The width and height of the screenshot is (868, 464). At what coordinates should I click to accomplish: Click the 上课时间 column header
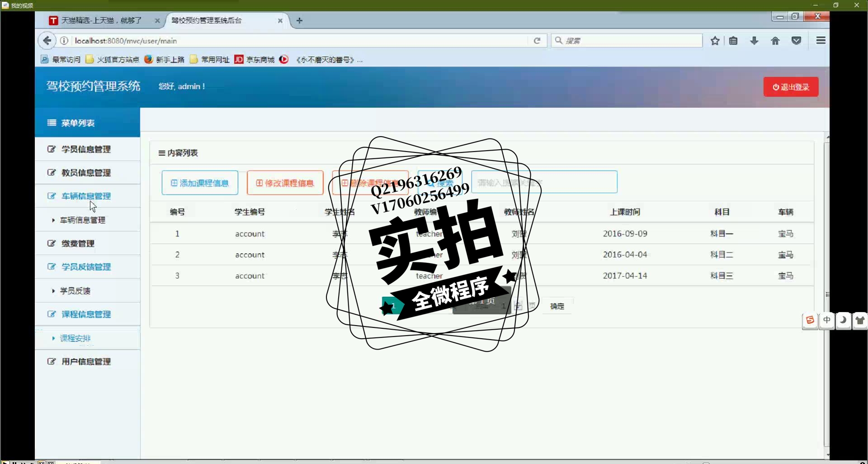(625, 212)
